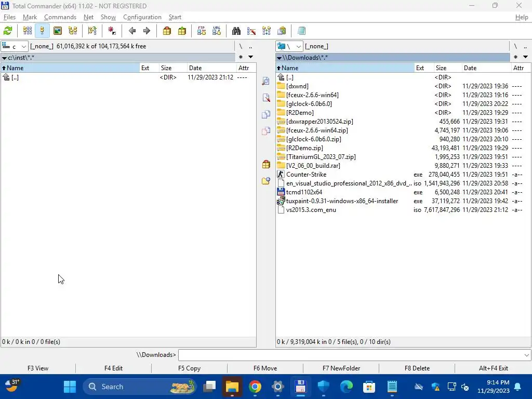532x399 pixels.
Task: Open the Files menu
Action: tap(9, 17)
